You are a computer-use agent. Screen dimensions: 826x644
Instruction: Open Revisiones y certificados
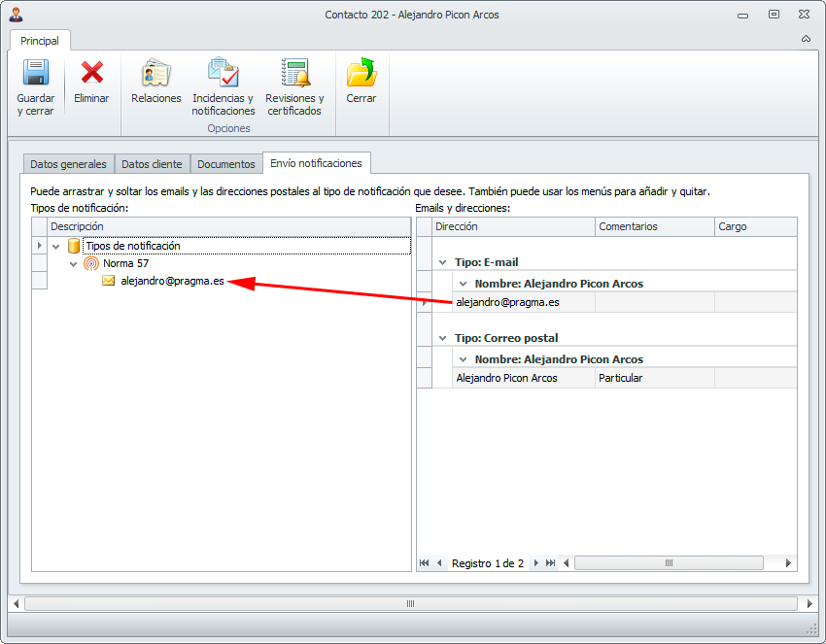[x=294, y=86]
